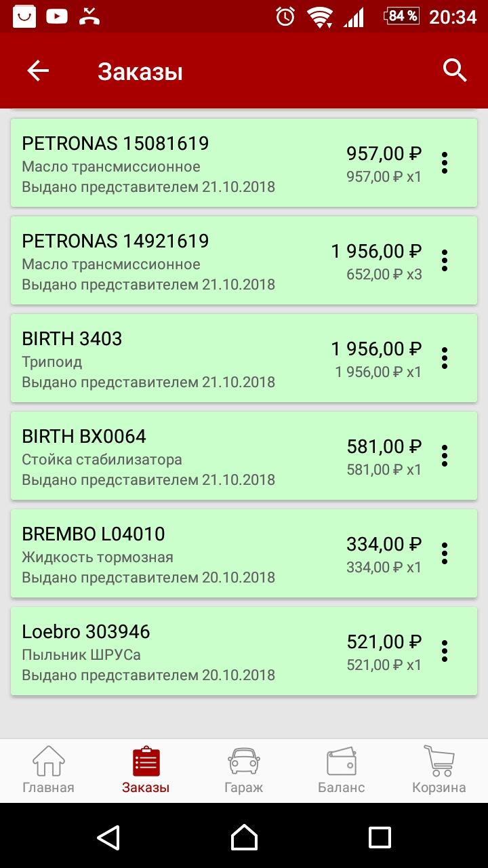Open options menu for BIRTH 3403

pyautogui.click(x=445, y=358)
